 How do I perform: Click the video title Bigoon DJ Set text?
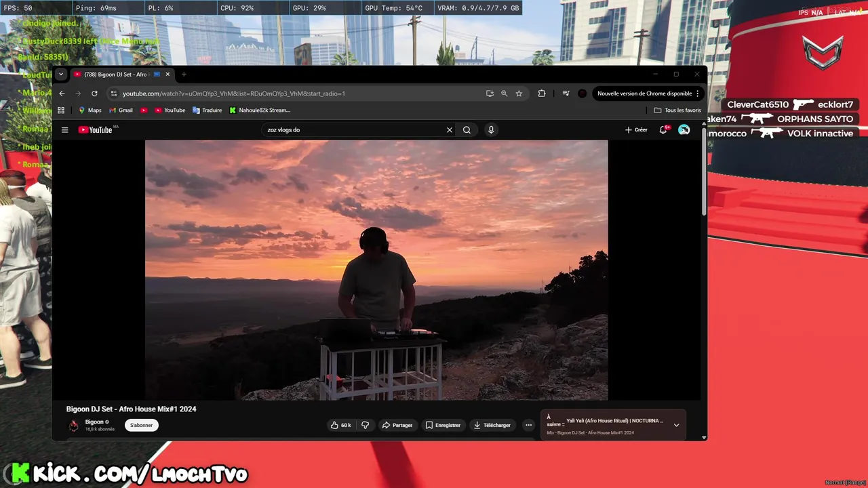tap(131, 409)
